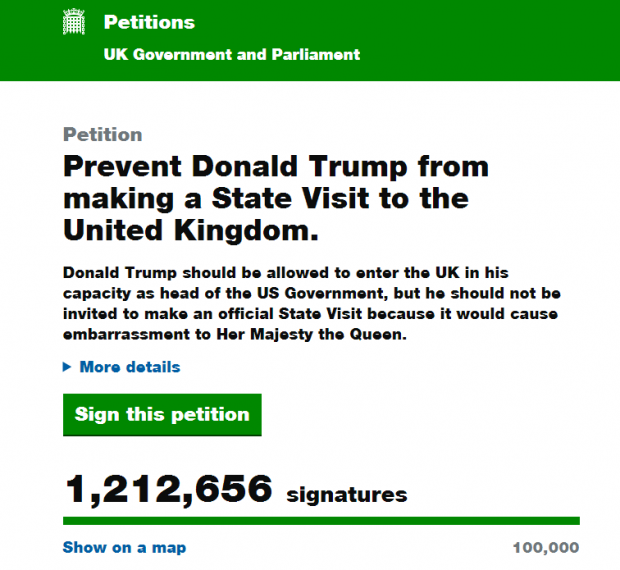Open the Petitions home link in header

[x=149, y=22]
